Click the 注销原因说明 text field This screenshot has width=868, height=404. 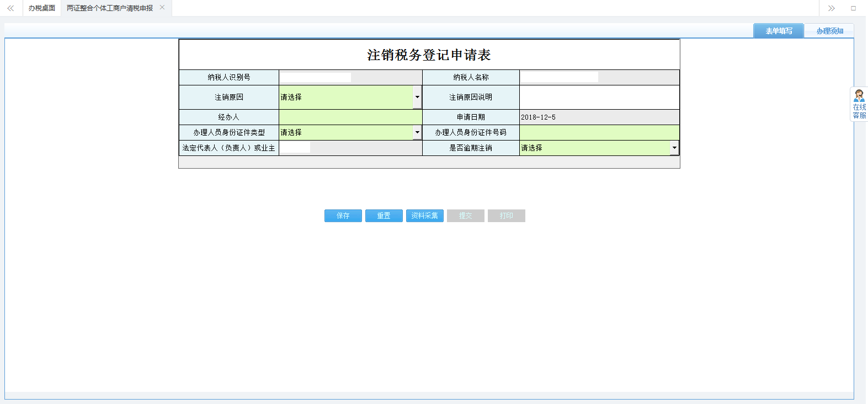[x=599, y=98]
